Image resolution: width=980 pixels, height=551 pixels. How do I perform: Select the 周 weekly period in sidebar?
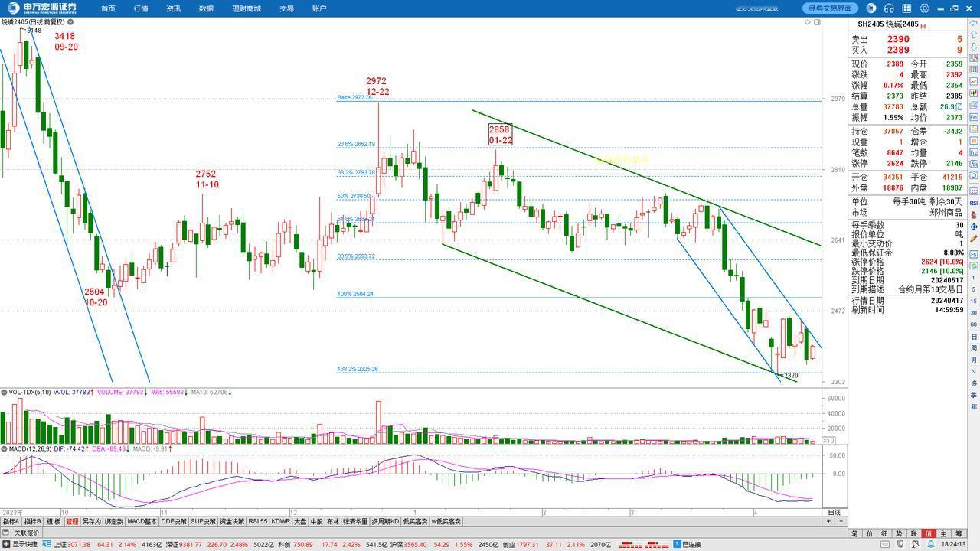[x=974, y=349]
